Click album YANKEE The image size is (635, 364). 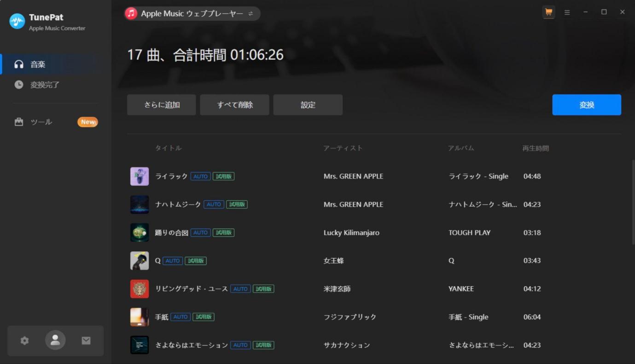[x=461, y=289]
